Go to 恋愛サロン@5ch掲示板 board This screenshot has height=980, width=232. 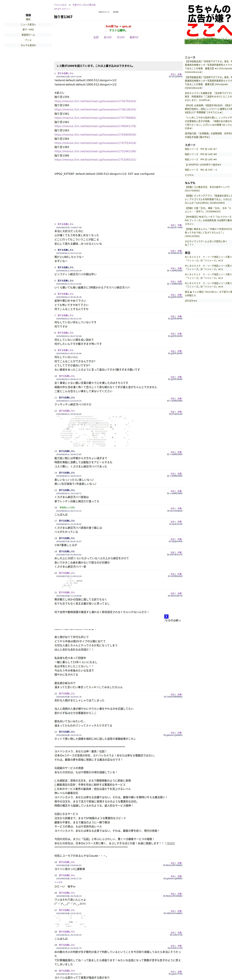(x=84, y=5)
